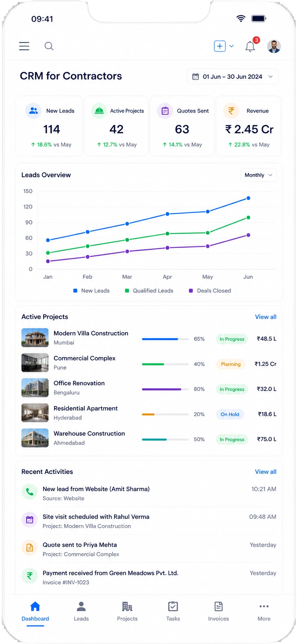298x644 pixels.
Task: Toggle the Qualified Leads legend series
Action: (149, 291)
